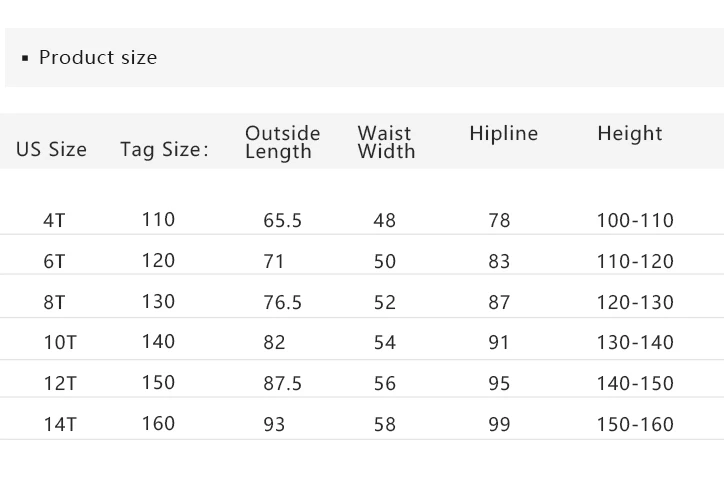Screen dimensions: 724x496
Task: Select the height range 150-160 cell
Action: 635,425
